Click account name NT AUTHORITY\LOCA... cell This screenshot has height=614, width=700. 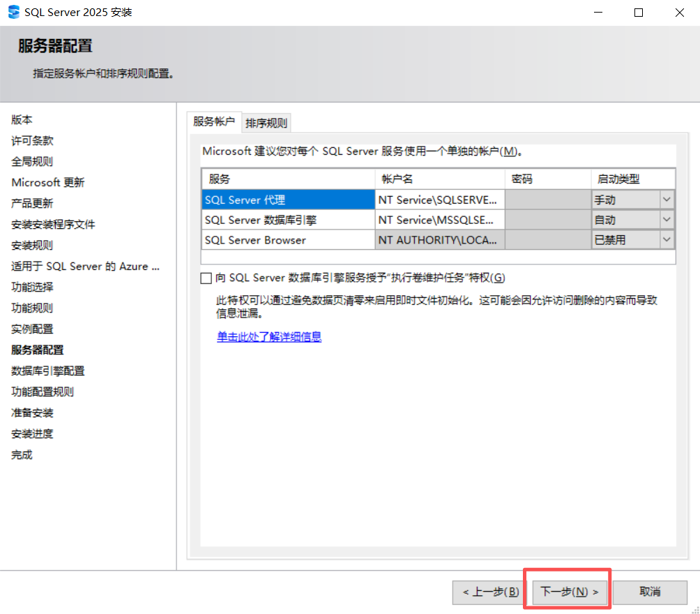coord(440,240)
